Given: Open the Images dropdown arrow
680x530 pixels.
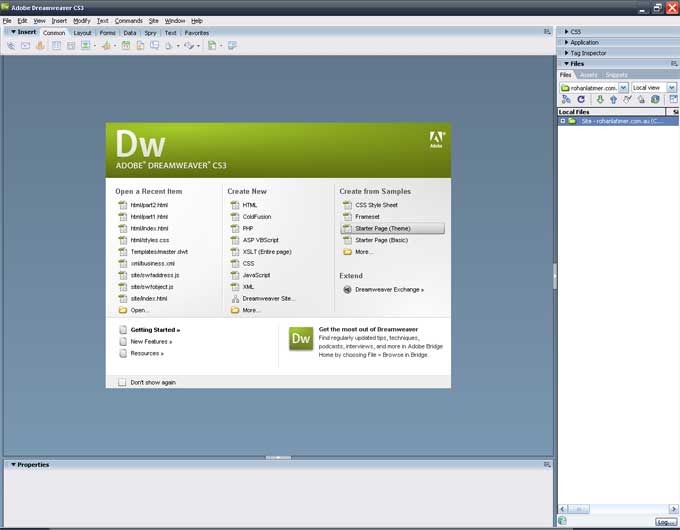Looking at the screenshot, I should 95,46.
